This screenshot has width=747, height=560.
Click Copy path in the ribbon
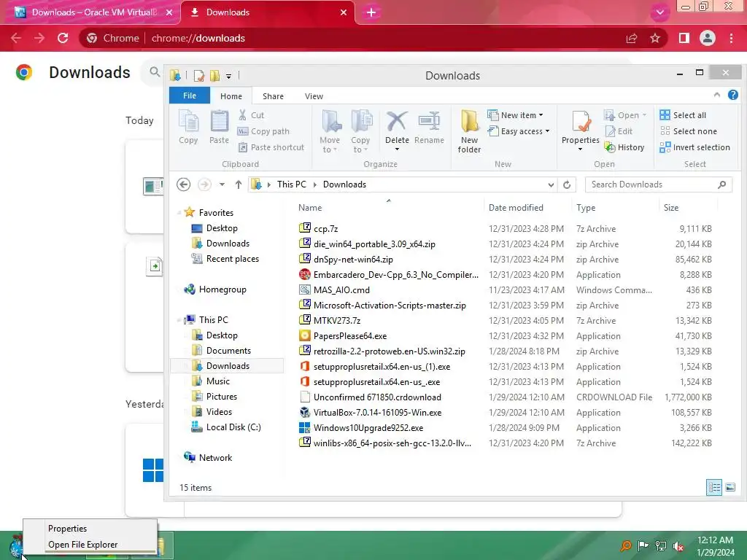coord(263,131)
